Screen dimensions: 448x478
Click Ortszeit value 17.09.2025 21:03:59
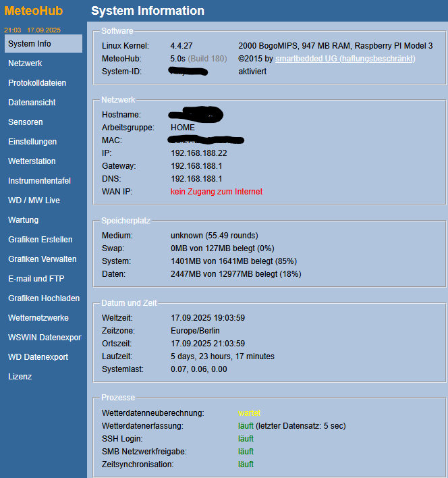click(208, 343)
